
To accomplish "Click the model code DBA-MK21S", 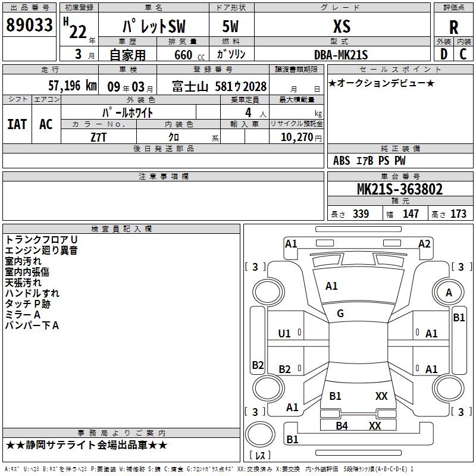I will 341,54.
